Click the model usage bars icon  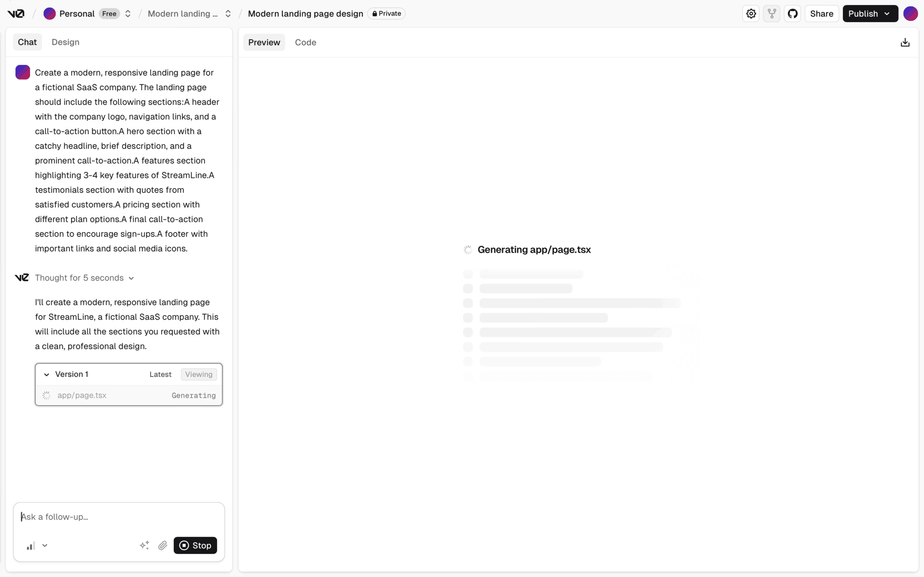[x=31, y=545]
